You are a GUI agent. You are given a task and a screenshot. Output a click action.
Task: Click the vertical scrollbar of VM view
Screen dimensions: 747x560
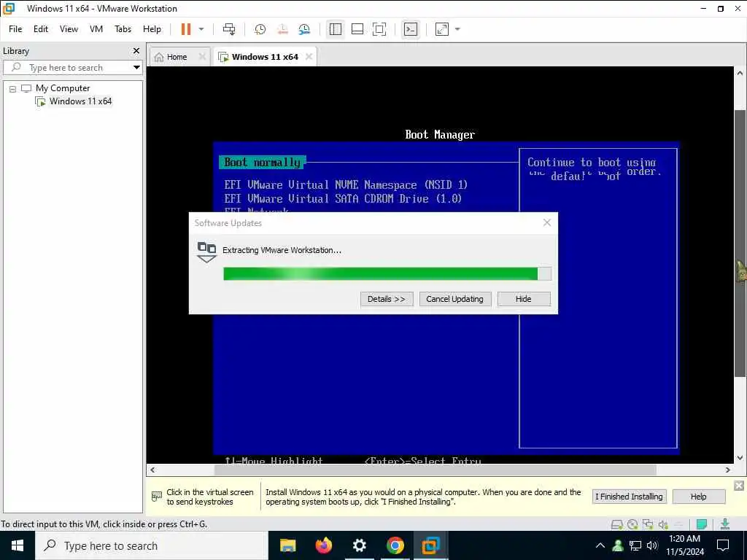740,243
